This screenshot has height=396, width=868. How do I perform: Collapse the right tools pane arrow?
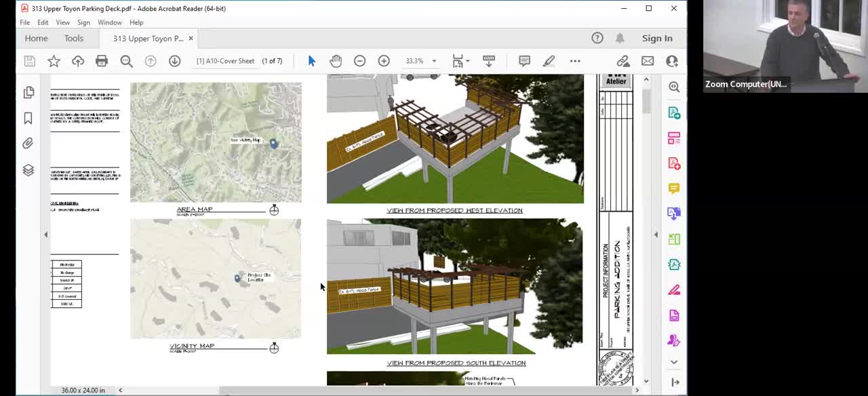pos(656,235)
